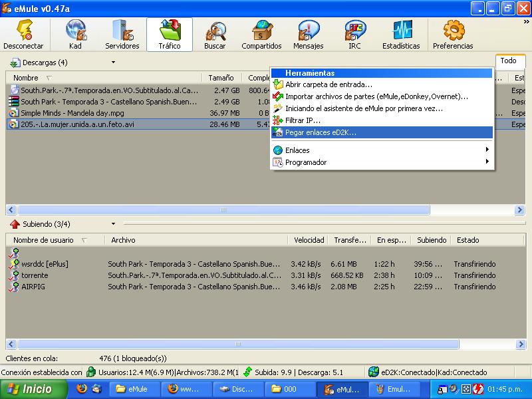Click the 01:45 p.m. system clock
532x399 pixels.
505,389
